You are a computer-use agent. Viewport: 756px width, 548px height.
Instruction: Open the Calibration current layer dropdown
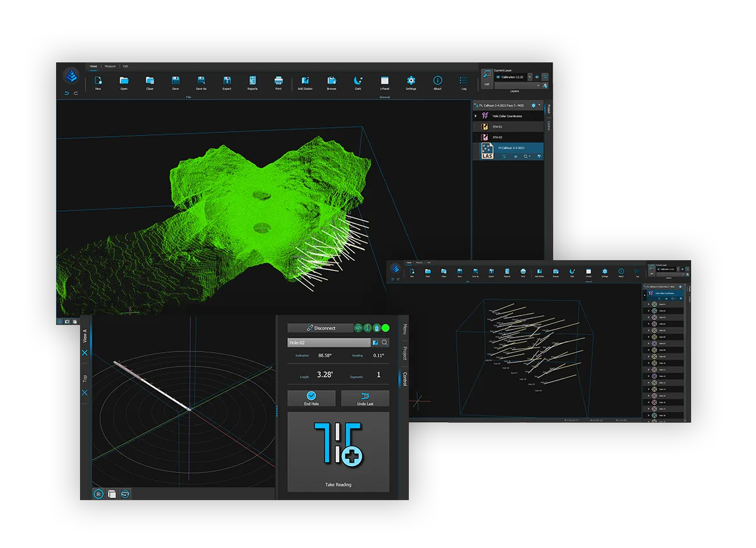[530, 77]
